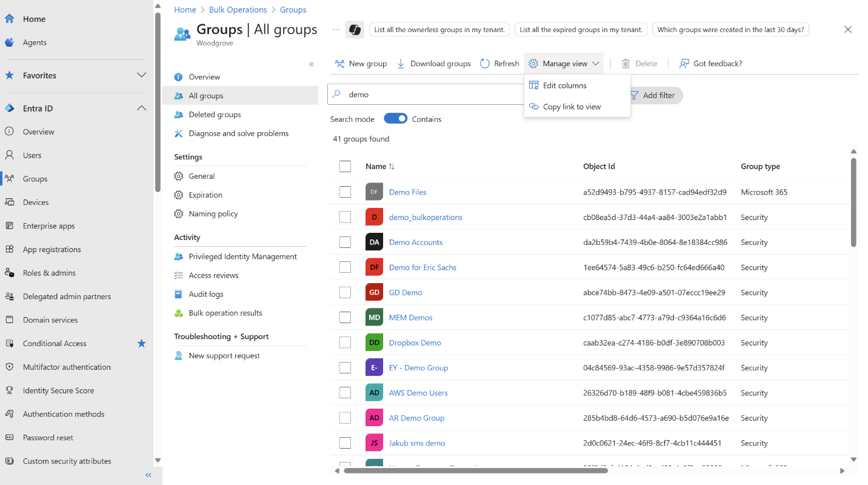Click the Download groups arrow icon
The image size is (868, 485).
click(x=401, y=64)
